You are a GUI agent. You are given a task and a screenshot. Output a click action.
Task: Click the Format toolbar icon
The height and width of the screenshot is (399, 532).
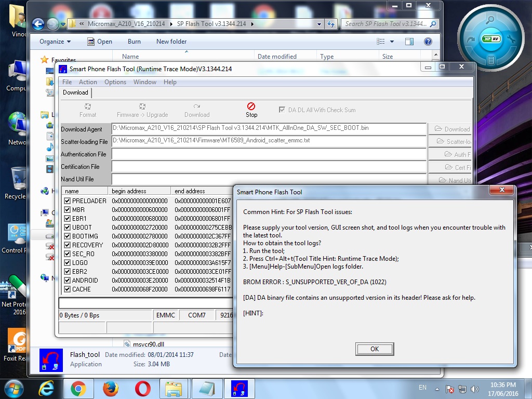point(87,110)
